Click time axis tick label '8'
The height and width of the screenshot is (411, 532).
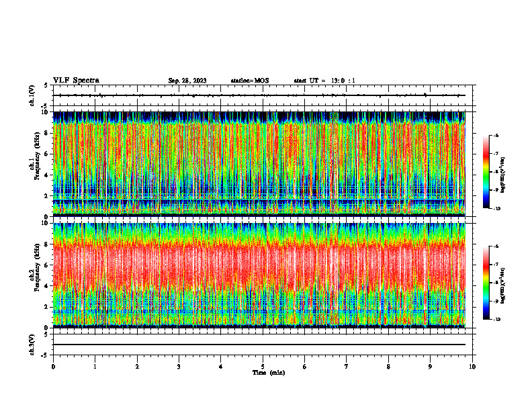(x=388, y=367)
